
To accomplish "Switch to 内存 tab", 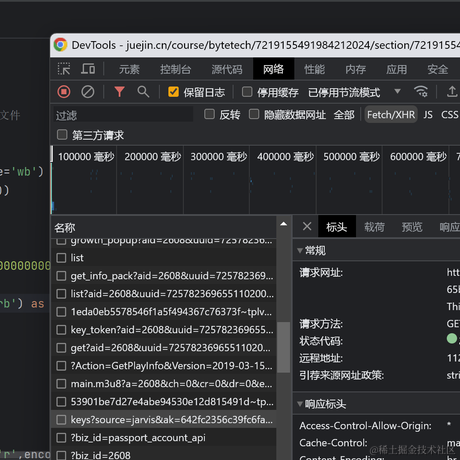I will [x=355, y=69].
